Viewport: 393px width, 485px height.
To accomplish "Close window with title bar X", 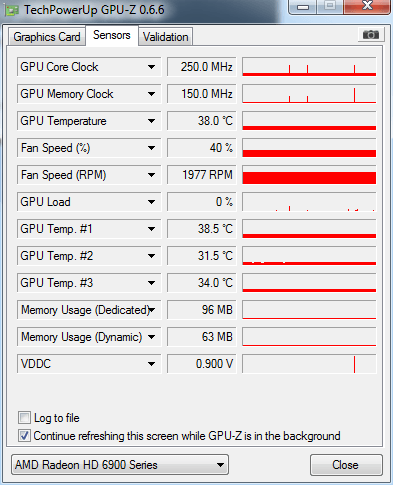I will [x=367, y=6].
